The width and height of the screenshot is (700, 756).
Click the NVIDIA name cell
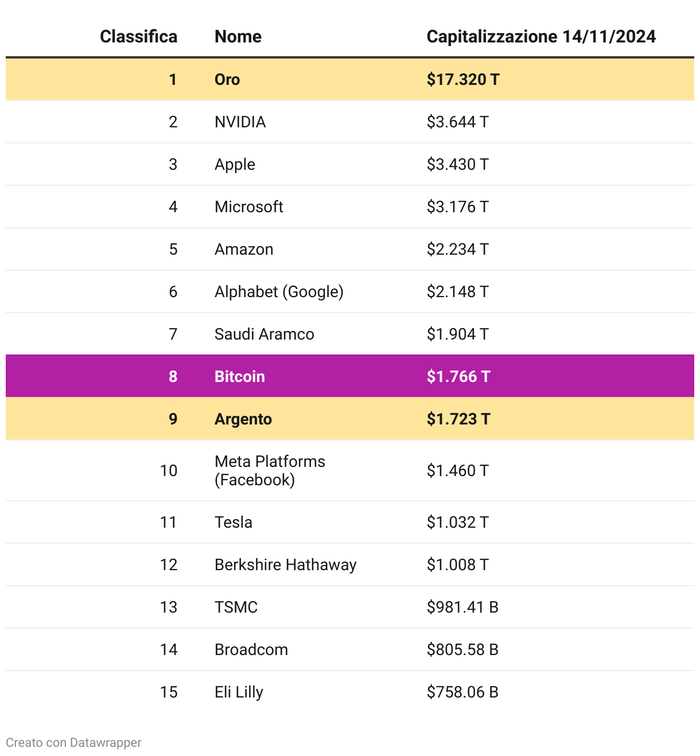coord(240,122)
